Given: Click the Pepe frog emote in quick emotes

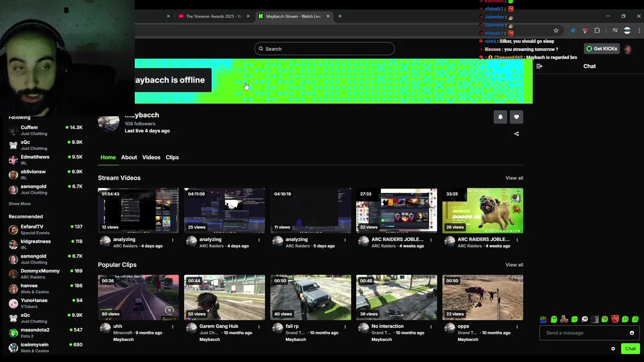Looking at the screenshot, I should (543, 319).
